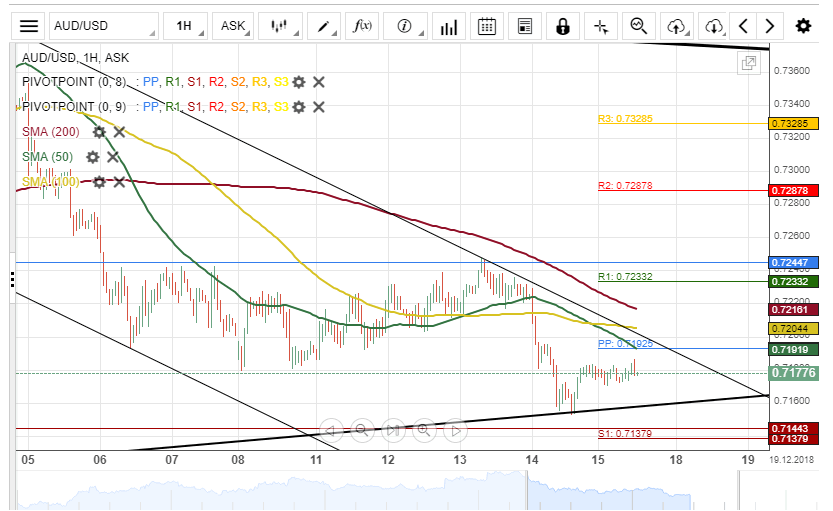Image resolution: width=833 pixels, height=511 pixels.
Task: Click the bottom overview navigator strip
Action: (400, 490)
